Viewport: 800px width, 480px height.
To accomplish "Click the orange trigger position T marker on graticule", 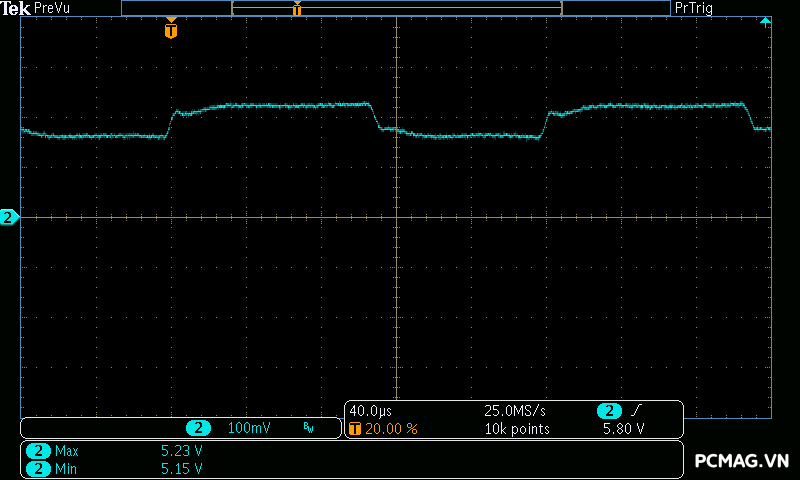I will click(x=171, y=30).
